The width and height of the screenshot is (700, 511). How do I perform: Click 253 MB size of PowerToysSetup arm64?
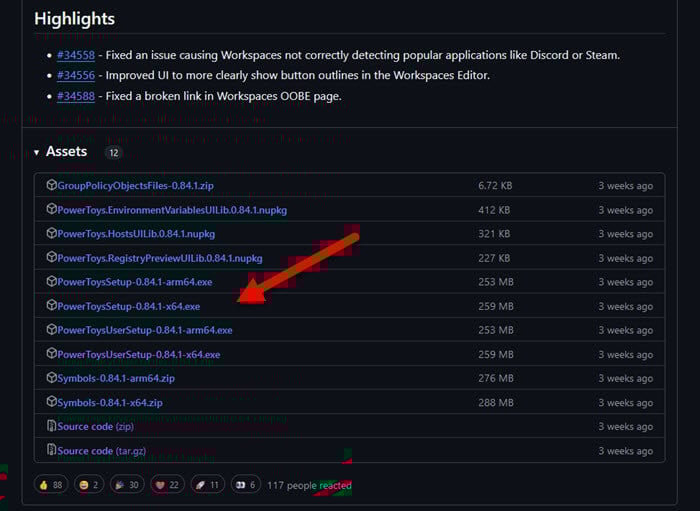(x=496, y=282)
